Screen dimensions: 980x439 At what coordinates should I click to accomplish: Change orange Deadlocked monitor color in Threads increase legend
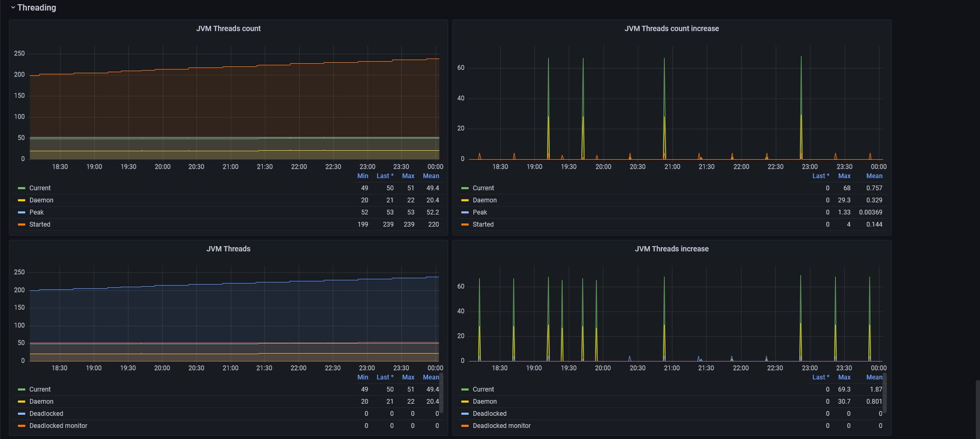coord(465,426)
